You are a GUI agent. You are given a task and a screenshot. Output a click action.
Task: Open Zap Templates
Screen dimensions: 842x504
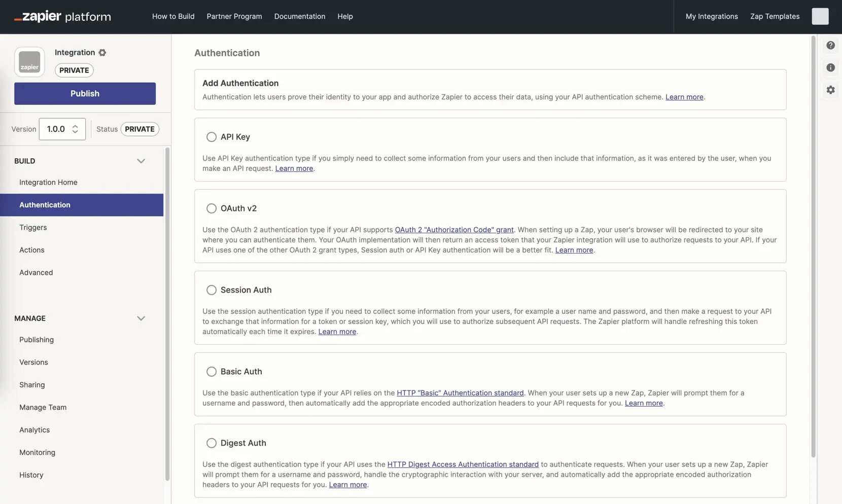tap(775, 16)
